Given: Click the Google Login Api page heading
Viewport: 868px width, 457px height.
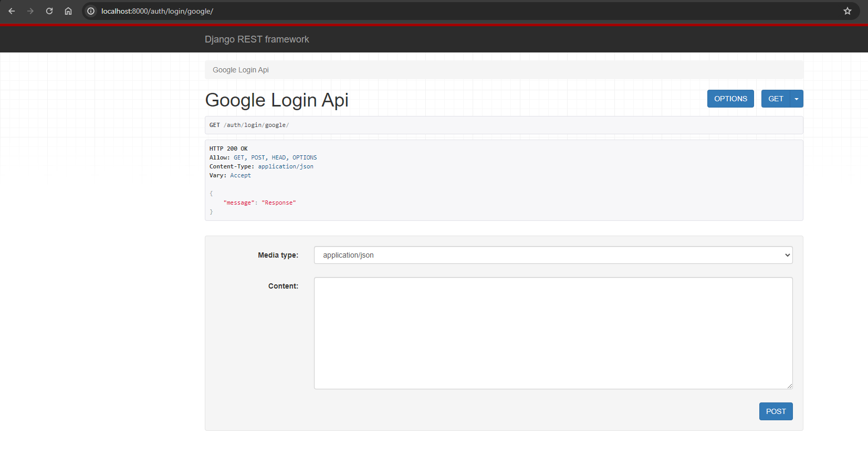Looking at the screenshot, I should 277,100.
